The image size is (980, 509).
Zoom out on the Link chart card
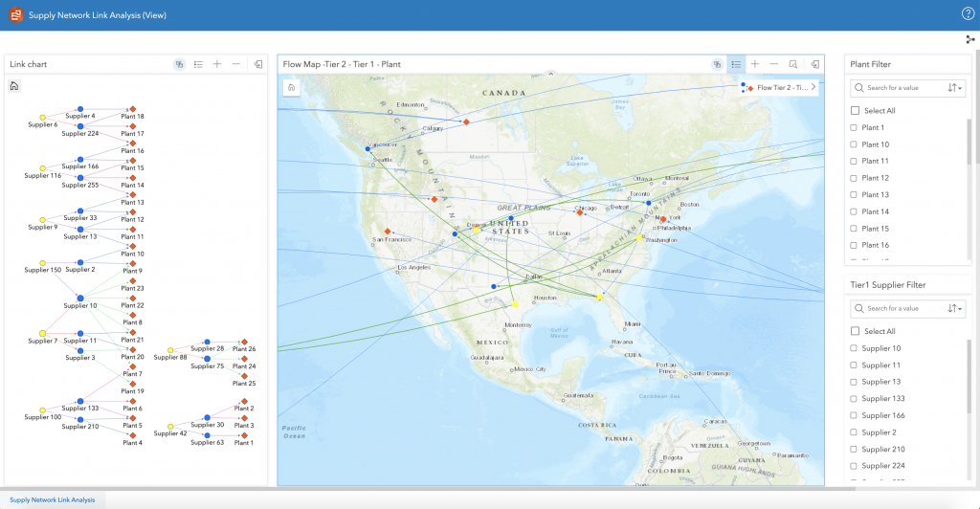[235, 64]
